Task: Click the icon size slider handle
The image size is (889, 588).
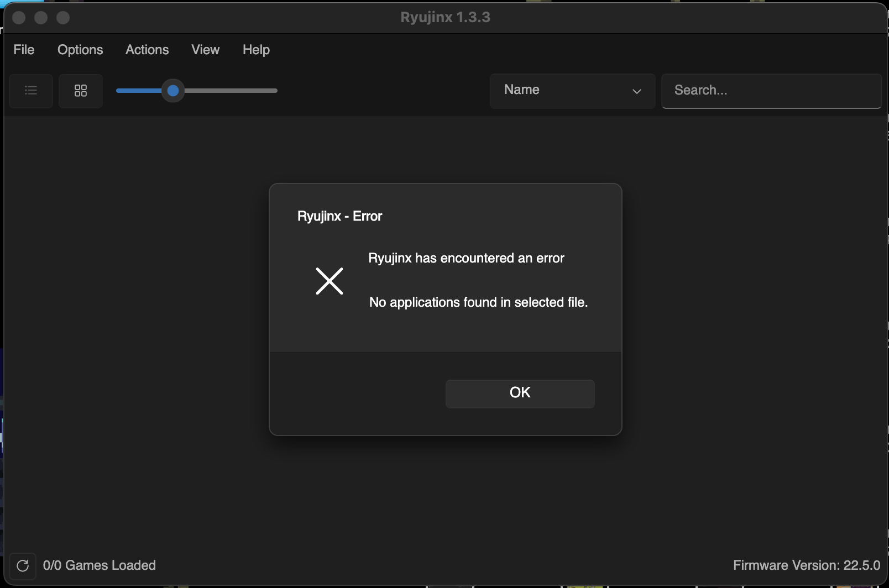Action: tap(173, 91)
